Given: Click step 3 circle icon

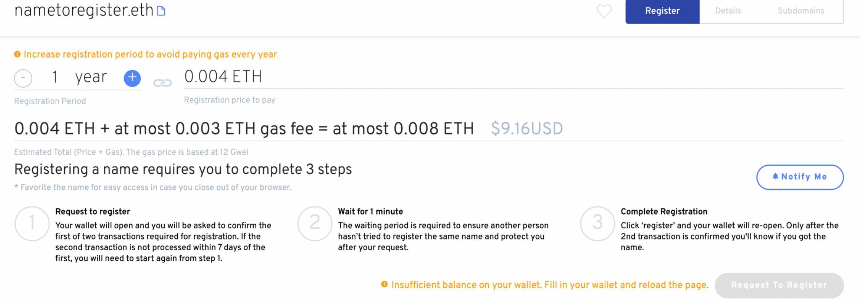Looking at the screenshot, I should 597,224.
